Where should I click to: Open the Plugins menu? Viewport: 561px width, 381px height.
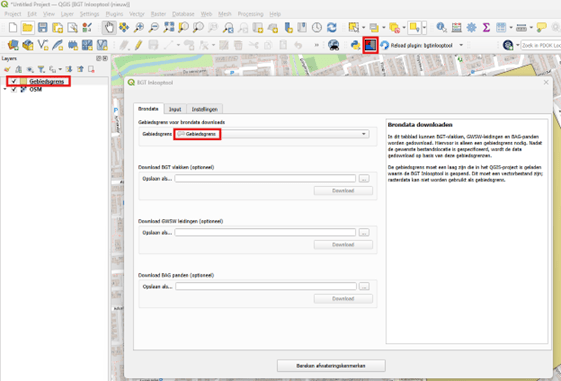114,14
